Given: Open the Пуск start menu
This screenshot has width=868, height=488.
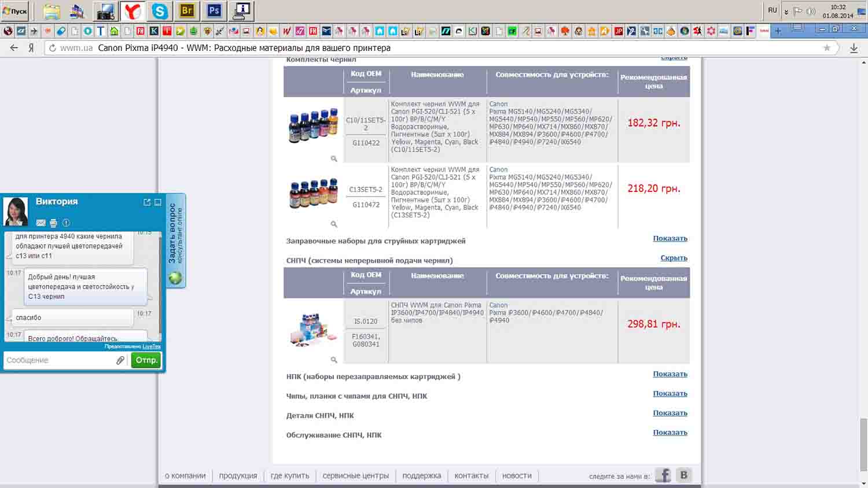Looking at the screenshot, I should (x=15, y=11).
